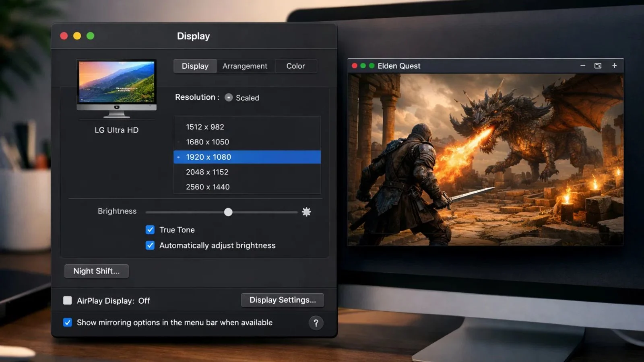The image size is (644, 362).
Task: Click the yellow minimize button of Display window
Action: pyautogui.click(x=77, y=36)
